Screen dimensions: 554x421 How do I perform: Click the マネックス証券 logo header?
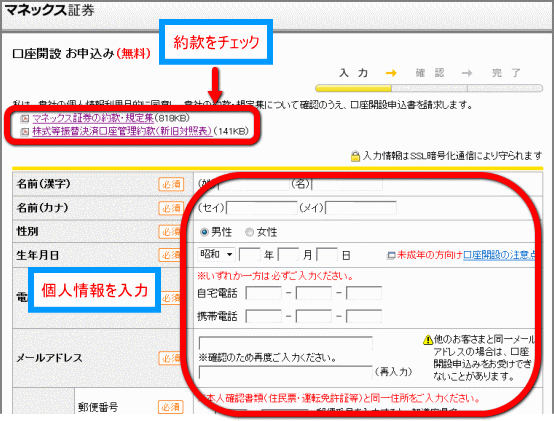(x=50, y=10)
